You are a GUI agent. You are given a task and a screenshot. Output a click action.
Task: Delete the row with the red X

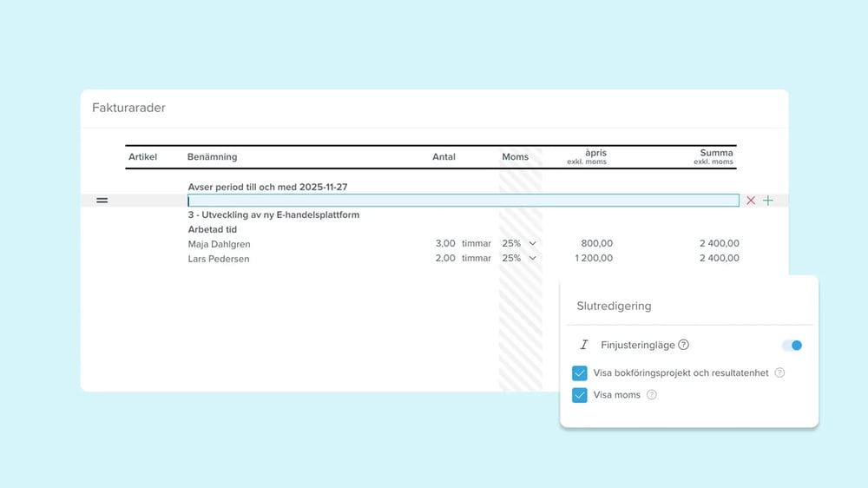[751, 201]
